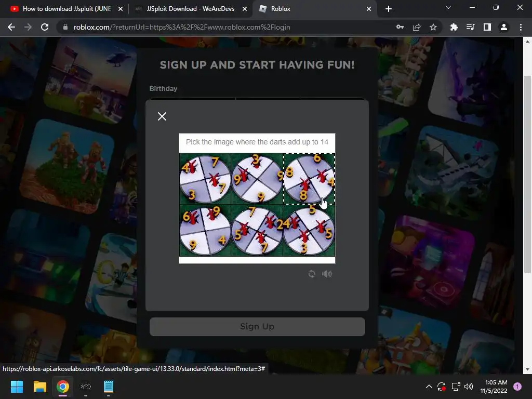532x399 pixels.
Task: Open the Windows Start menu
Action: 17,387
